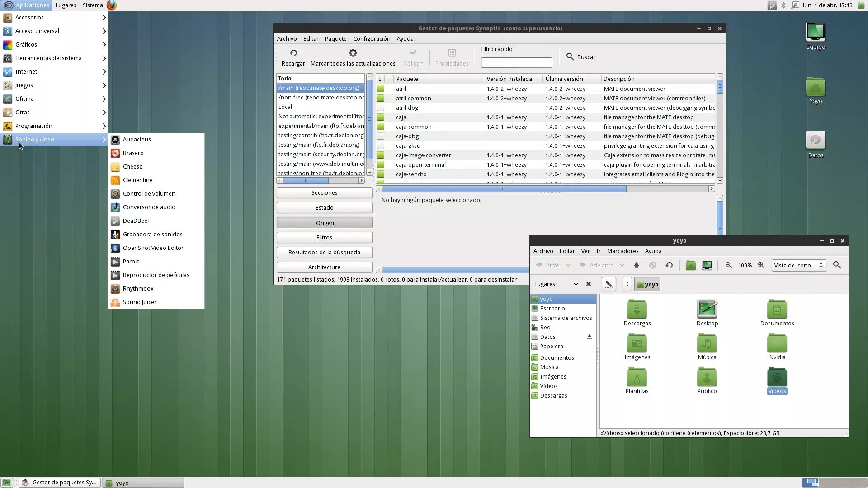The height and width of the screenshot is (488, 868).
Task: Click the caja-dbg package status checkbox
Action: (381, 136)
